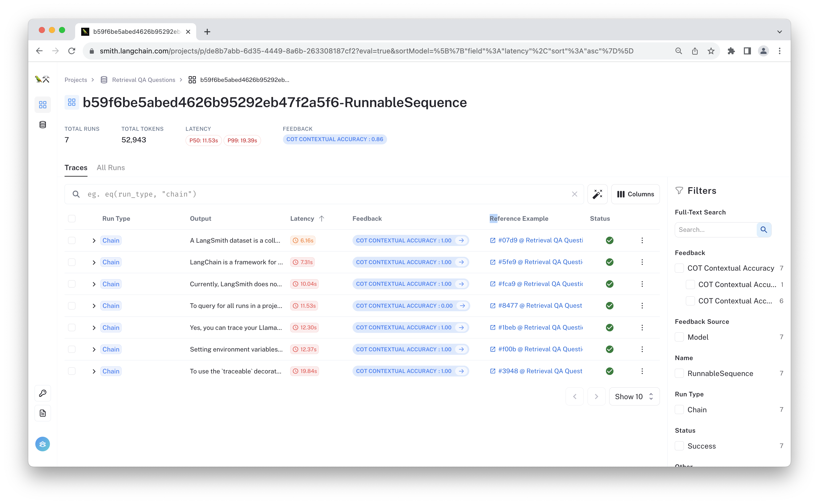Click the P99: 19.39s latency badge

tap(242, 140)
